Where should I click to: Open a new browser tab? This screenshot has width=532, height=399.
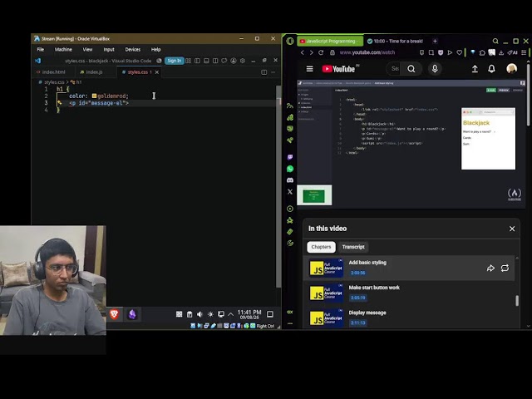(x=435, y=41)
